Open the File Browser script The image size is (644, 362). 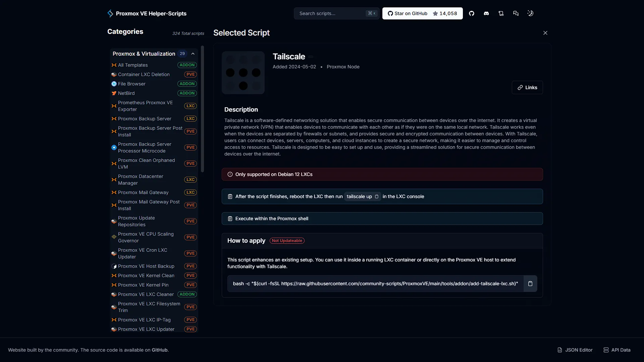tap(154, 84)
